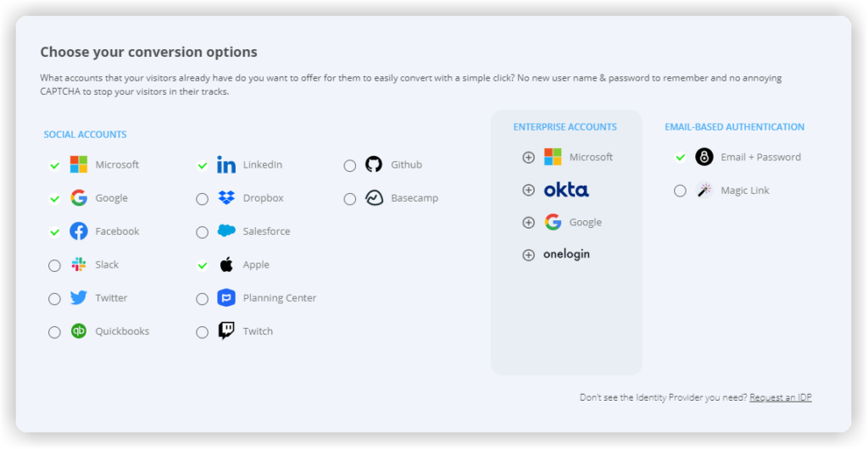This screenshot has height=449, width=868.
Task: Uncheck the Facebook checkmark
Action: [x=54, y=231]
